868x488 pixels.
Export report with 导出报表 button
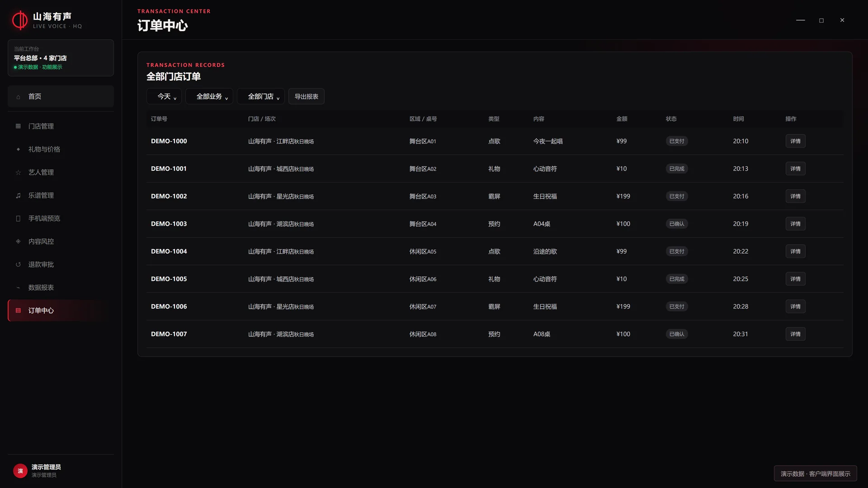point(307,96)
